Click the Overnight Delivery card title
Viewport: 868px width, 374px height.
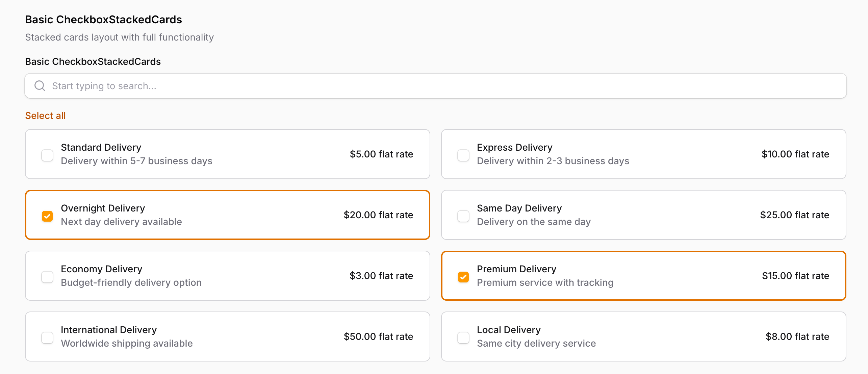[x=103, y=208]
